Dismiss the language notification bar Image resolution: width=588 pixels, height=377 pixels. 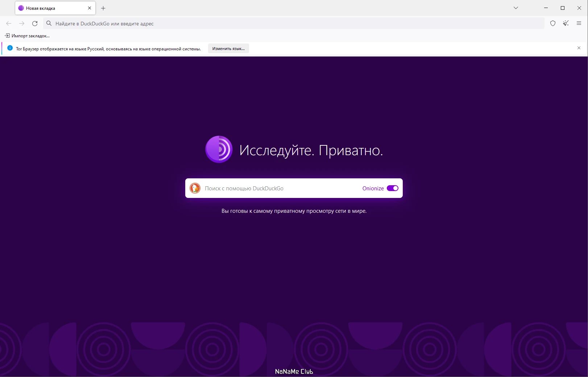pyautogui.click(x=579, y=48)
